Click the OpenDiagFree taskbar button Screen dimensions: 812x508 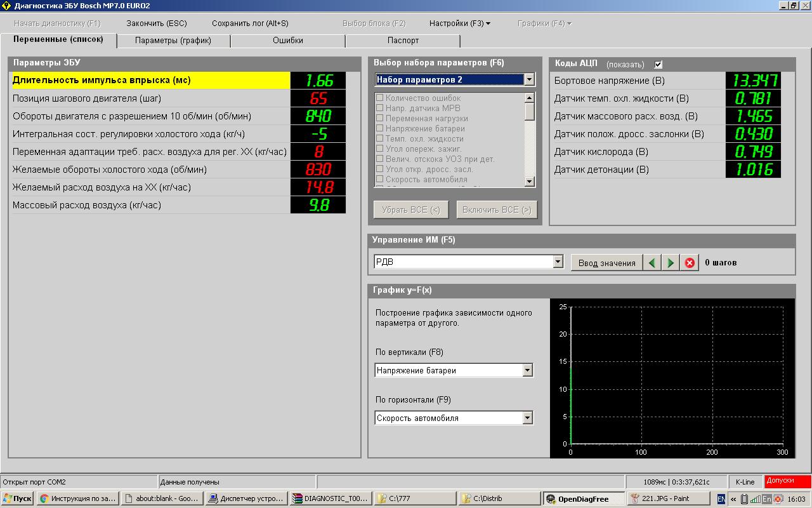584,498
